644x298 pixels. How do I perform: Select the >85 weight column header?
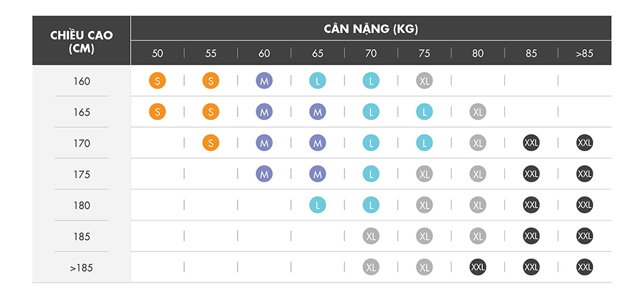(x=585, y=54)
